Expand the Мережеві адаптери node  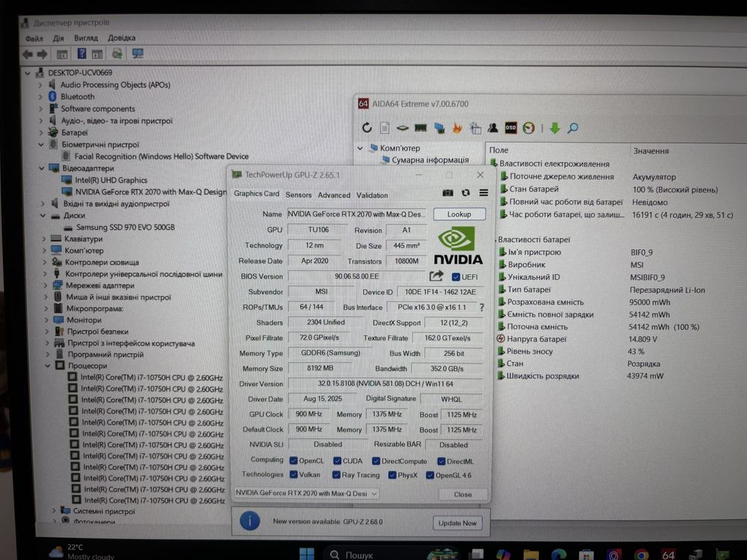coord(46,286)
